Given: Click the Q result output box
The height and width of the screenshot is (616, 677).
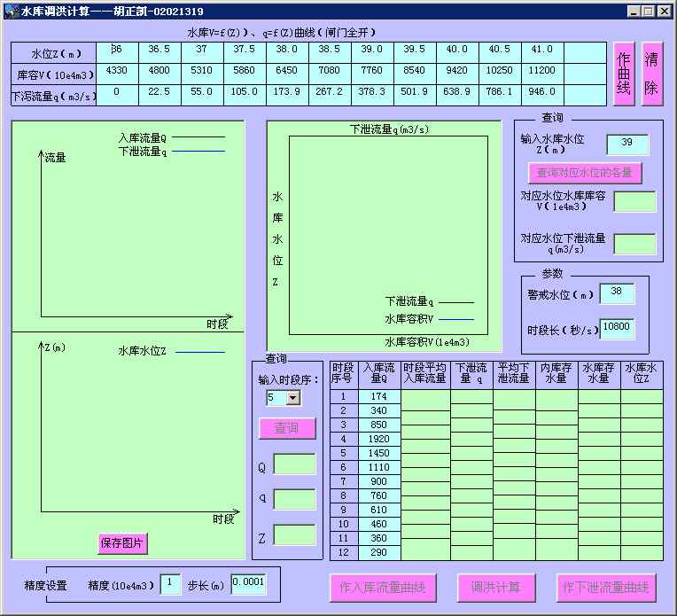Looking at the screenshot, I should 294,464.
